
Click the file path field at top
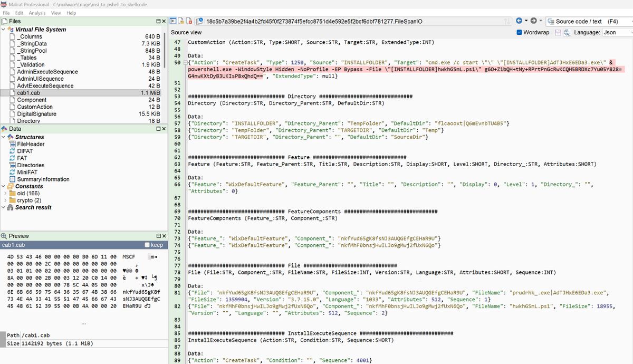[x=354, y=21]
